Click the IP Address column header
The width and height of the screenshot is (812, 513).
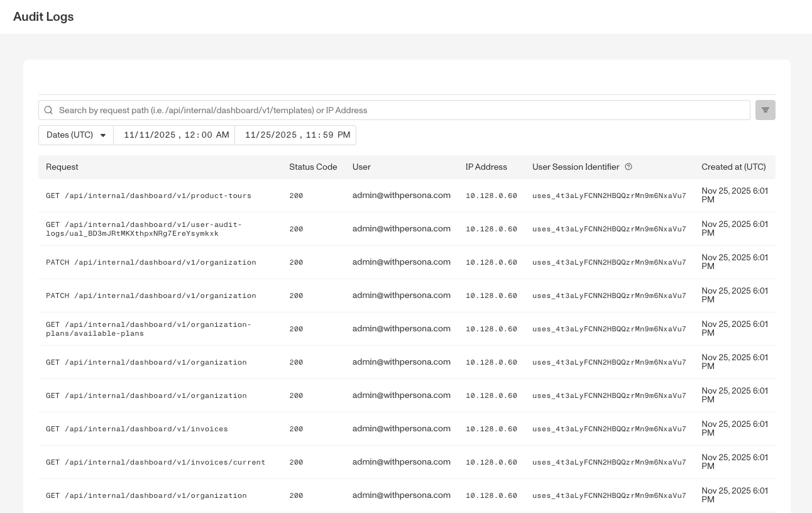(x=486, y=167)
